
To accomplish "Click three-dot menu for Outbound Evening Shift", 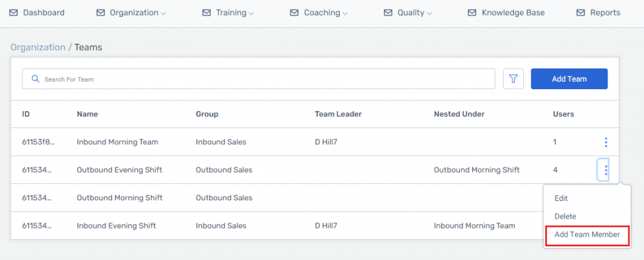I will click(x=606, y=170).
